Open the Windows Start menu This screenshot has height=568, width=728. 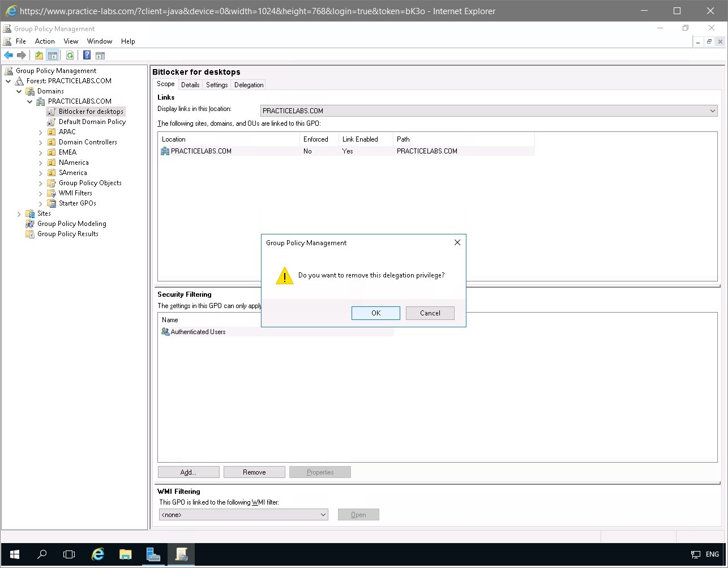[x=14, y=554]
